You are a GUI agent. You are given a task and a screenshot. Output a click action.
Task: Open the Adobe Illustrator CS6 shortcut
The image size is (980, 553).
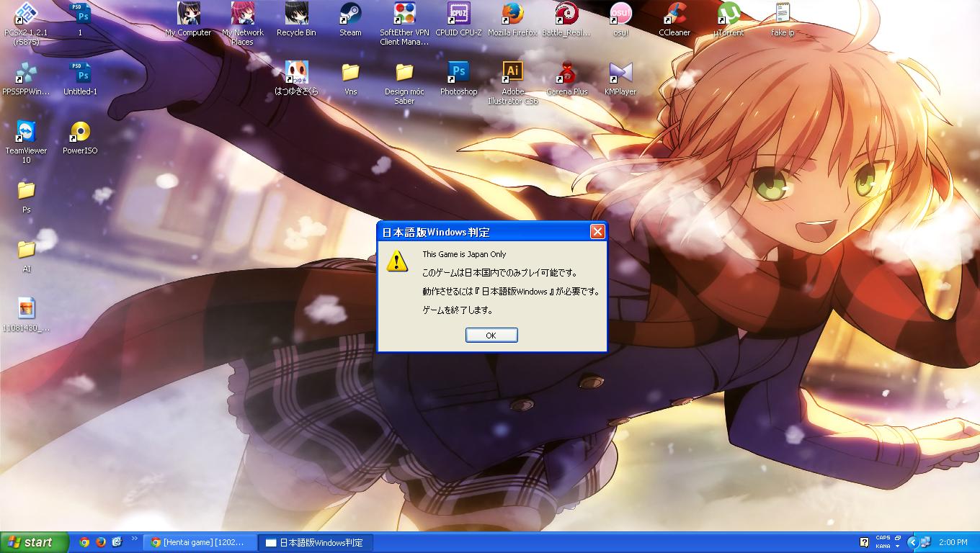[x=512, y=73]
